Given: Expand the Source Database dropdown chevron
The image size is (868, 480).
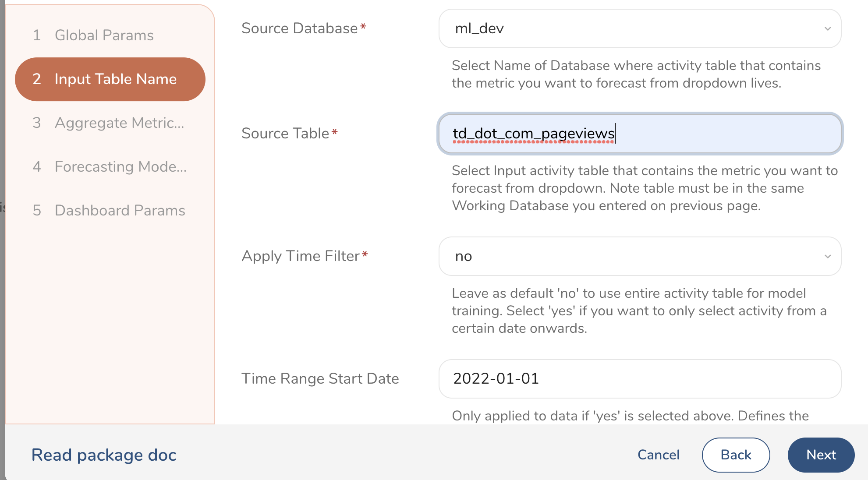Looking at the screenshot, I should coord(827,29).
